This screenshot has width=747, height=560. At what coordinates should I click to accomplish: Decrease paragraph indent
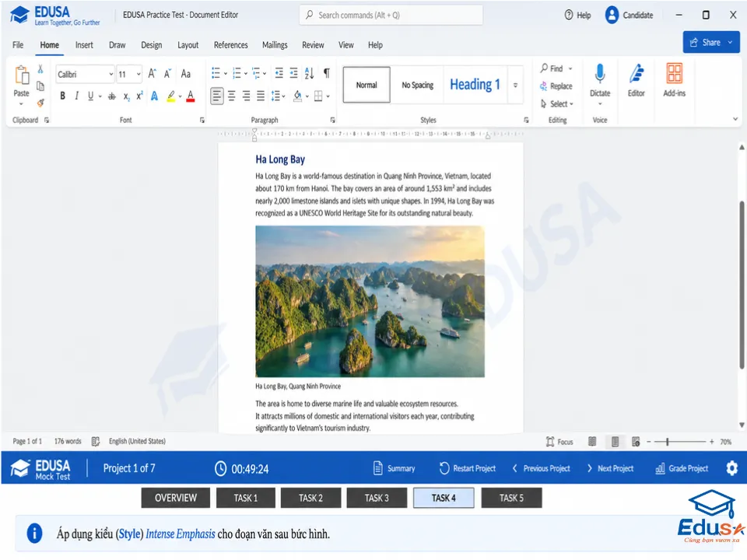(279, 73)
